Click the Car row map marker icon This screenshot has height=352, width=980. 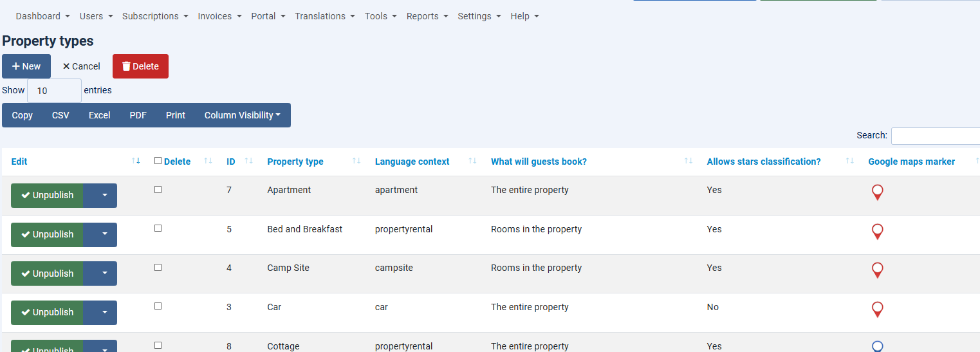click(877, 310)
